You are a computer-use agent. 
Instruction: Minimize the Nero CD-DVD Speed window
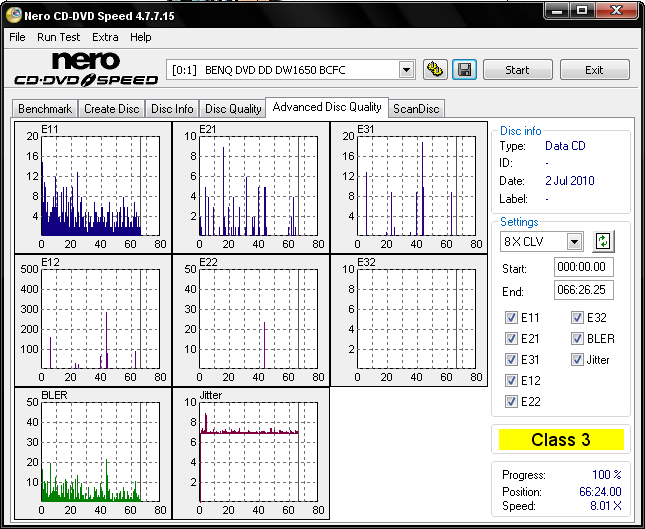557,11
